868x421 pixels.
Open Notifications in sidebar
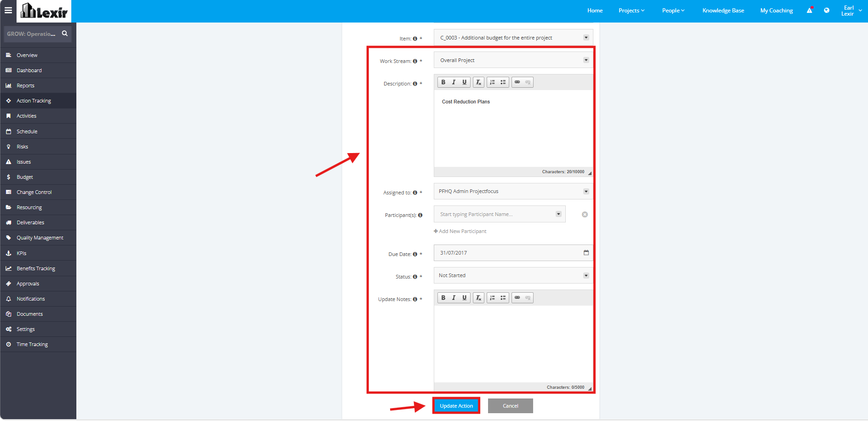(x=38, y=299)
